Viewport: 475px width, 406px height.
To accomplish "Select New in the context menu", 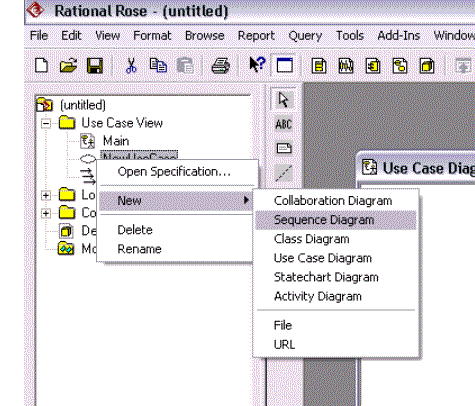I will point(176,200).
